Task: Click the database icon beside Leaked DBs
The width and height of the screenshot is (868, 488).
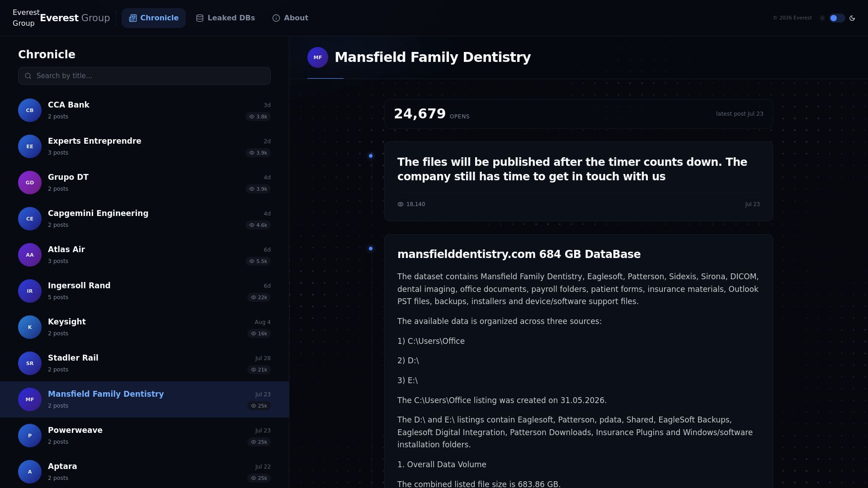Action: (x=200, y=18)
